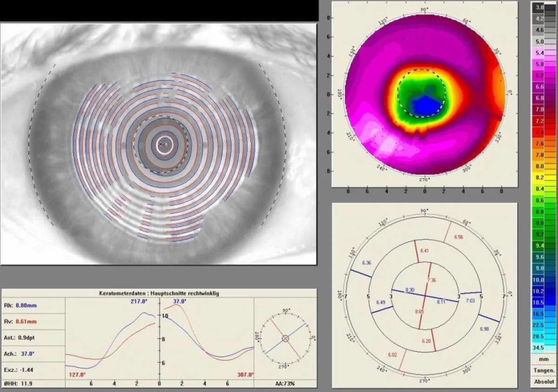Image resolution: width=558 pixels, height=392 pixels.
Task: Click the 'mm' unit button under color scale
Action: coord(544,359)
